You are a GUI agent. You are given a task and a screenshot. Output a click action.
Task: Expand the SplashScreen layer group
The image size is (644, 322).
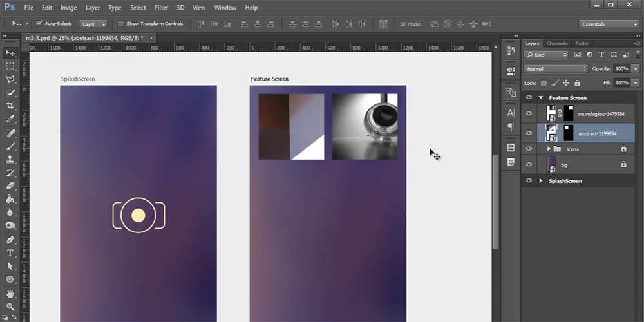pyautogui.click(x=541, y=181)
